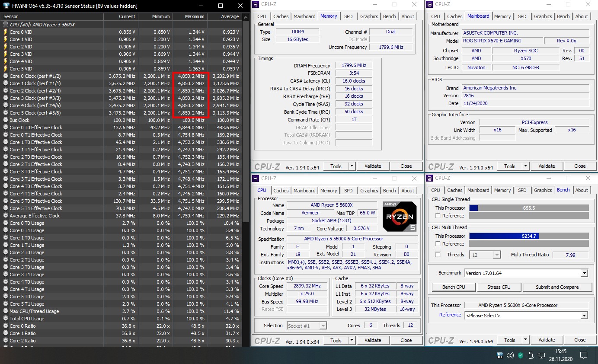Click the HWiNFO64 title bar icon
Screen dimensions: 598x364
6,6
